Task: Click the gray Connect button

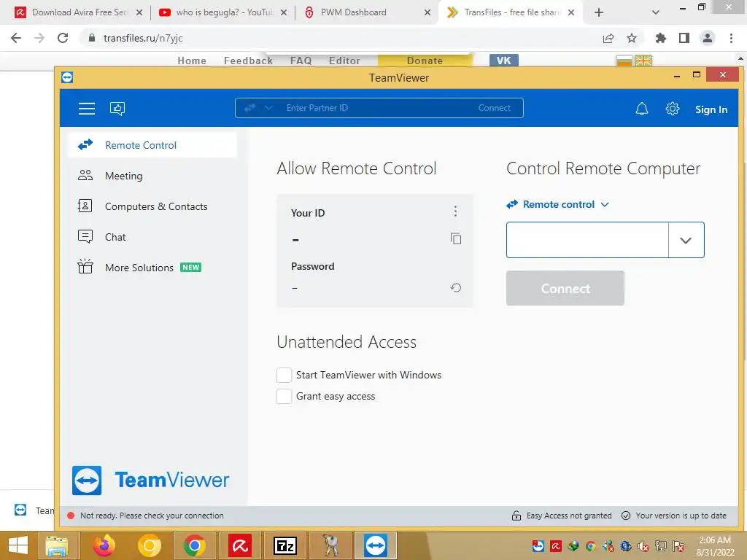Action: coord(565,288)
